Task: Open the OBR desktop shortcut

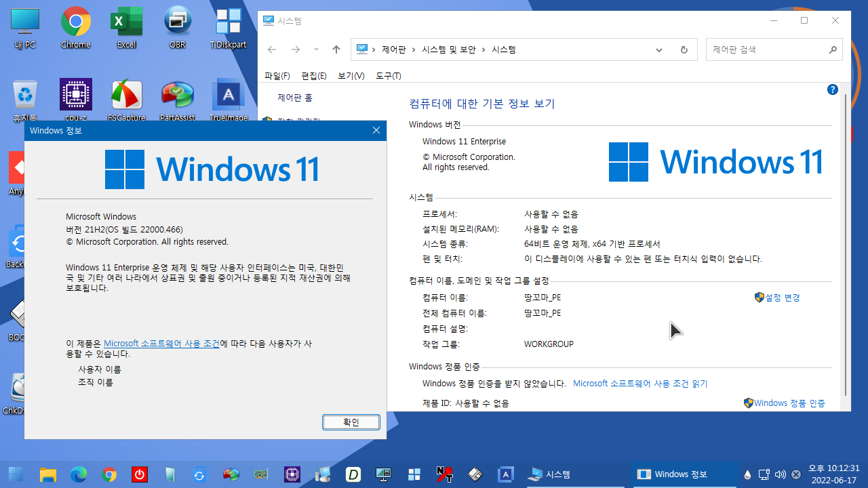Action: click(177, 28)
